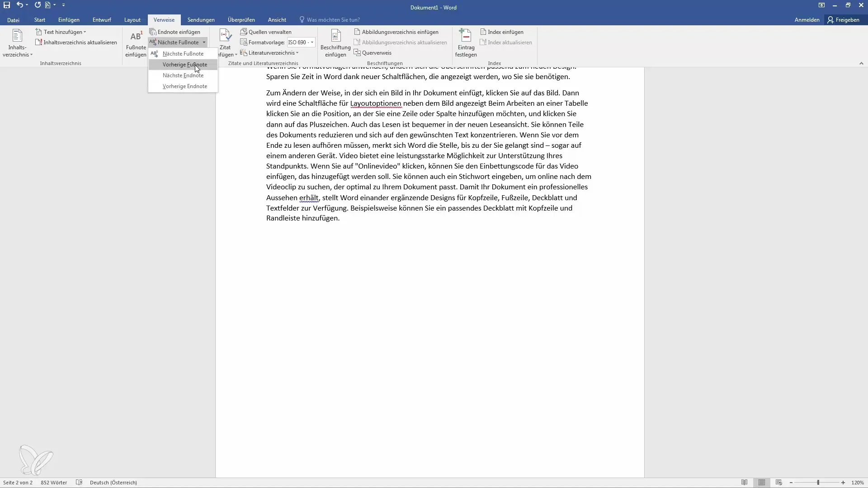Choose Nächste Fußnote menu entry
868x488 pixels.
[x=183, y=54]
